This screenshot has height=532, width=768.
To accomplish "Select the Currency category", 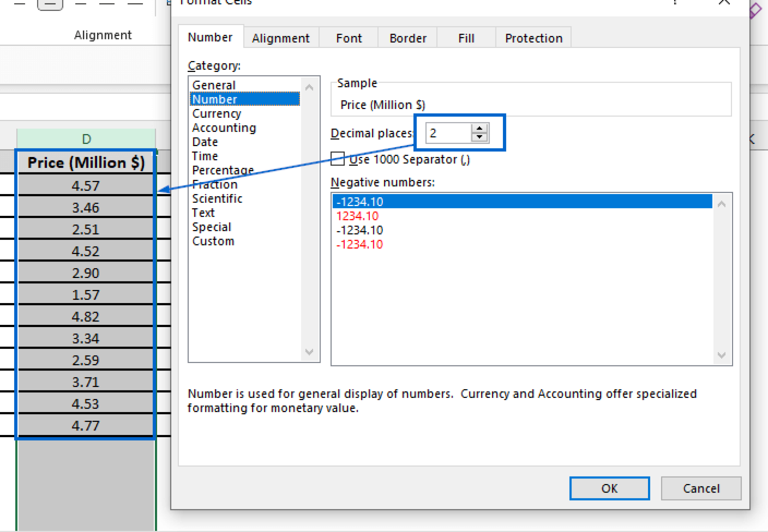I will [x=217, y=114].
